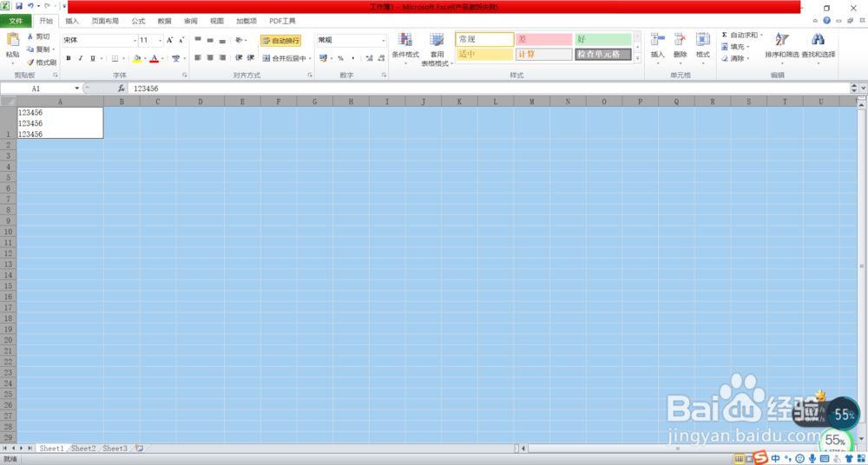868x465 pixels.
Task: Expand the cell styles gallery More arrow
Action: (x=637, y=58)
